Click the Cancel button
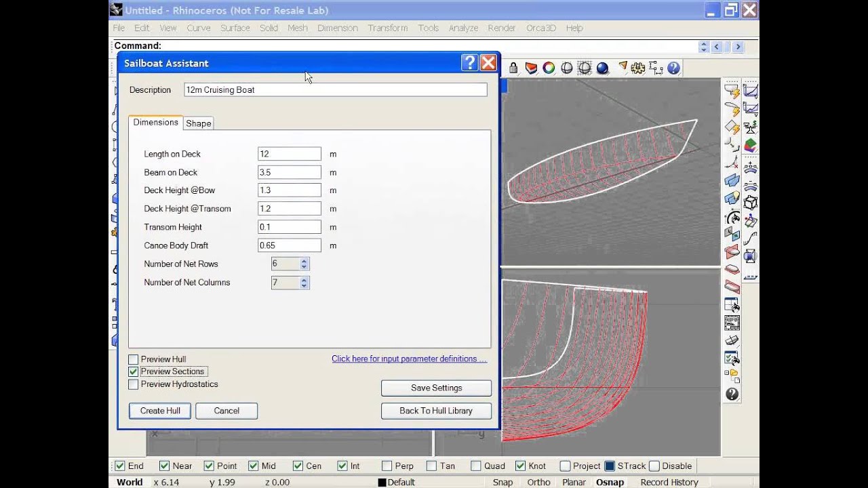The image size is (868, 488). pos(226,411)
